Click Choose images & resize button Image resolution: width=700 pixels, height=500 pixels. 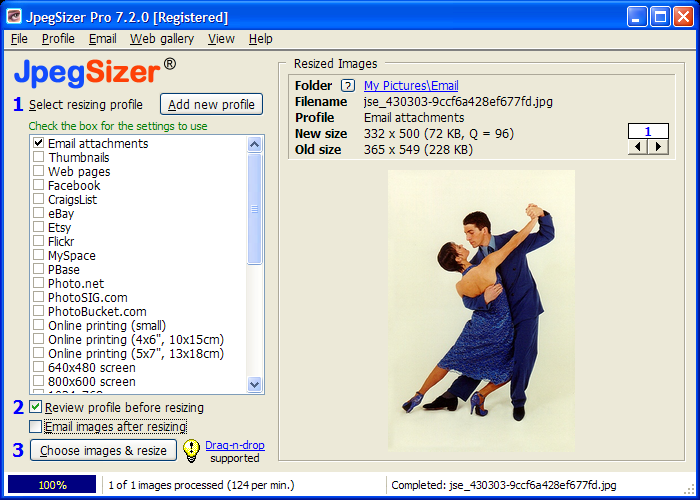[103, 451]
